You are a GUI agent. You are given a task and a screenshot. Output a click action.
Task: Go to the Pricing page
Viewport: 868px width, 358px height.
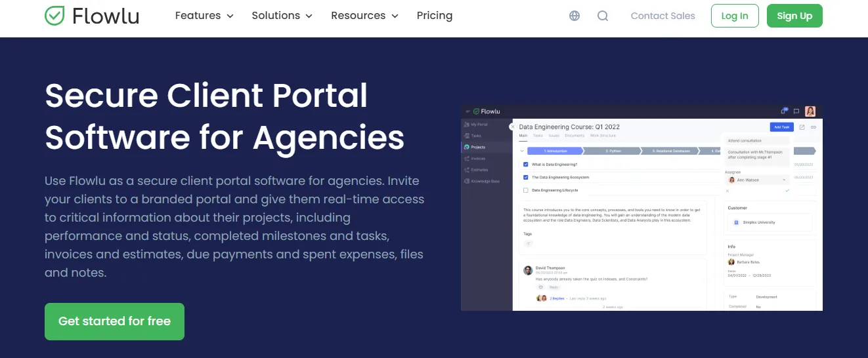tap(435, 16)
